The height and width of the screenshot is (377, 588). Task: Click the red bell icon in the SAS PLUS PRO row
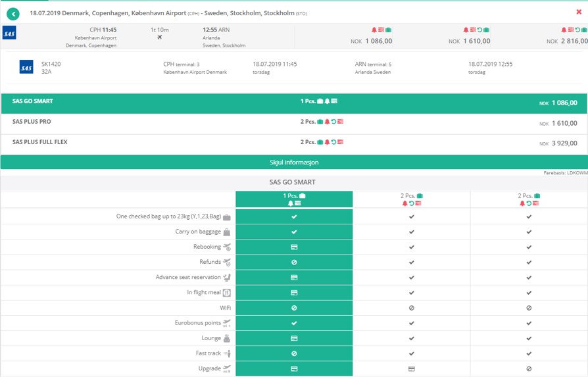(327, 122)
